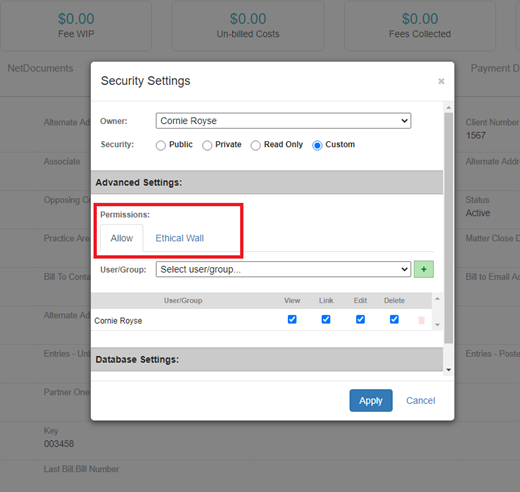Expand the Select user/group dropdown
Screen dimensions: 520x492
[x=283, y=269]
